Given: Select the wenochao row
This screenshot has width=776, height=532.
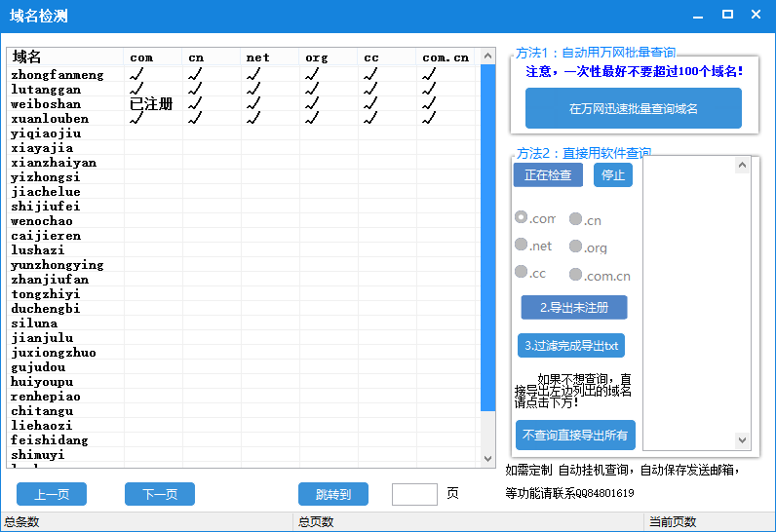Looking at the screenshot, I should [x=243, y=221].
